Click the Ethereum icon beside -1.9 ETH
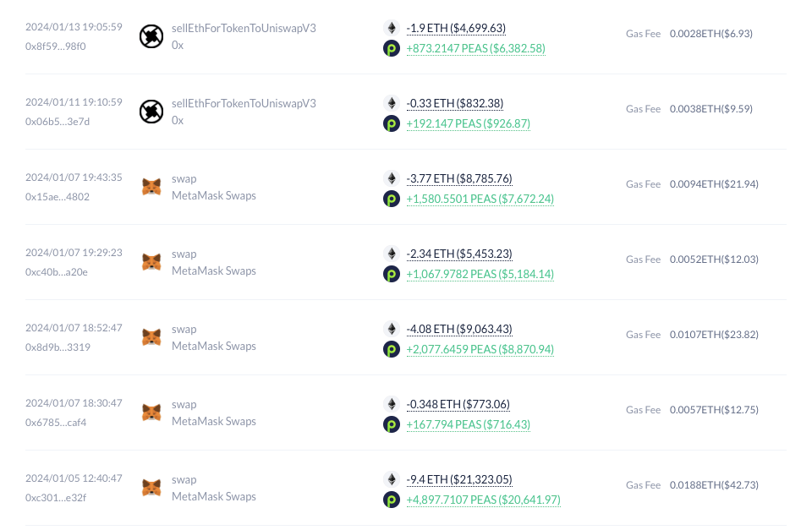The width and height of the screenshot is (812, 530). [392, 28]
